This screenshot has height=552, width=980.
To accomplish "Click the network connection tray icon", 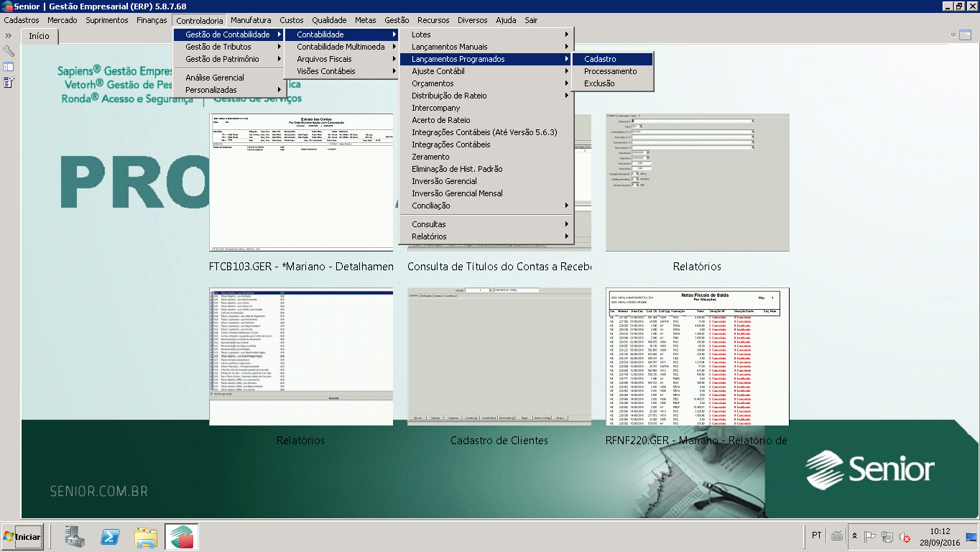I will (x=887, y=536).
